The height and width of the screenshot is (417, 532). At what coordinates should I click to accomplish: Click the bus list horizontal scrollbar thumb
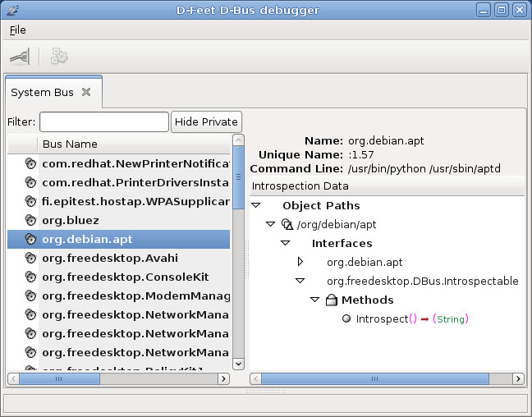[x=59, y=378]
